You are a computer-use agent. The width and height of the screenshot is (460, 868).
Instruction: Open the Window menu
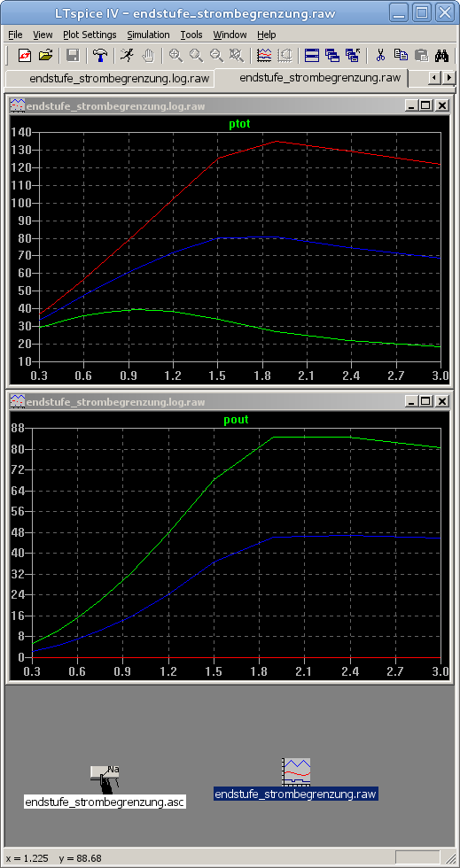coord(230,35)
